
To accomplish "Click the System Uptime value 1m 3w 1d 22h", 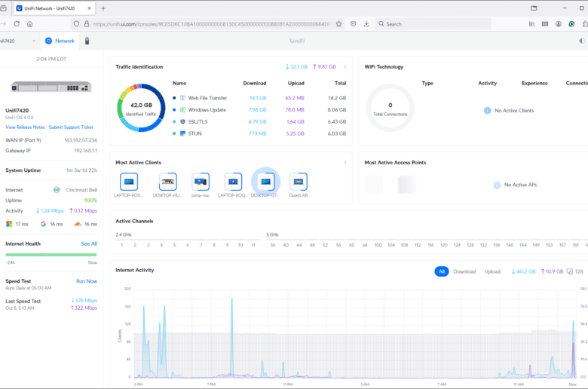I will tap(81, 170).
